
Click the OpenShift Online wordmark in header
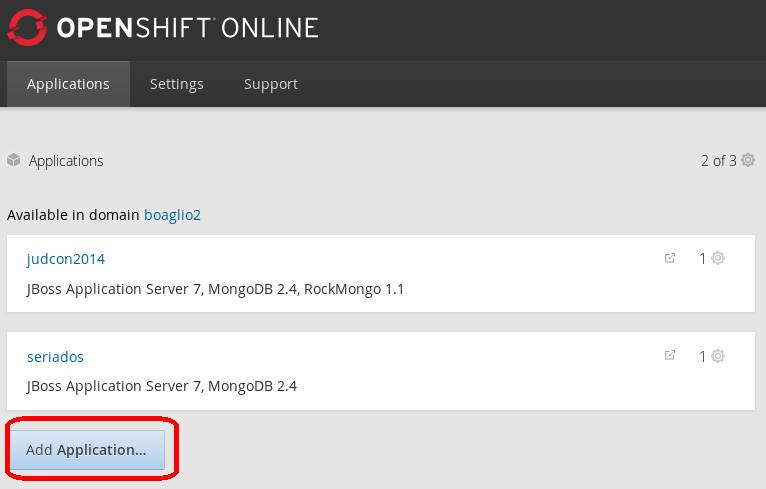pos(187,27)
